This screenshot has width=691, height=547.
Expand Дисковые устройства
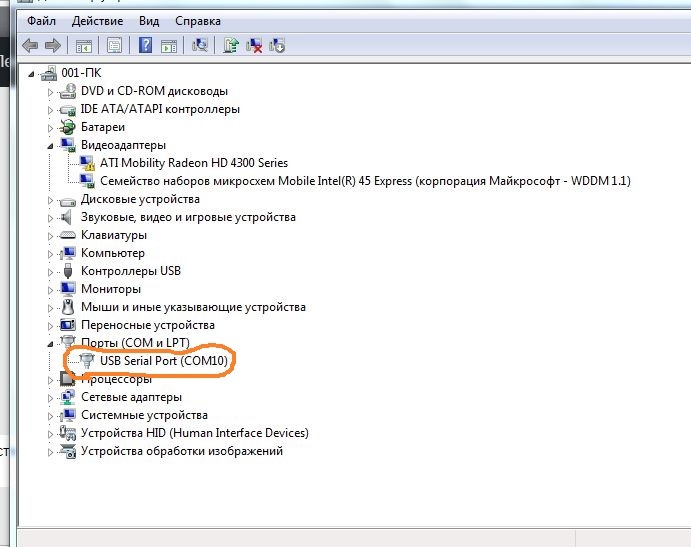(50, 200)
